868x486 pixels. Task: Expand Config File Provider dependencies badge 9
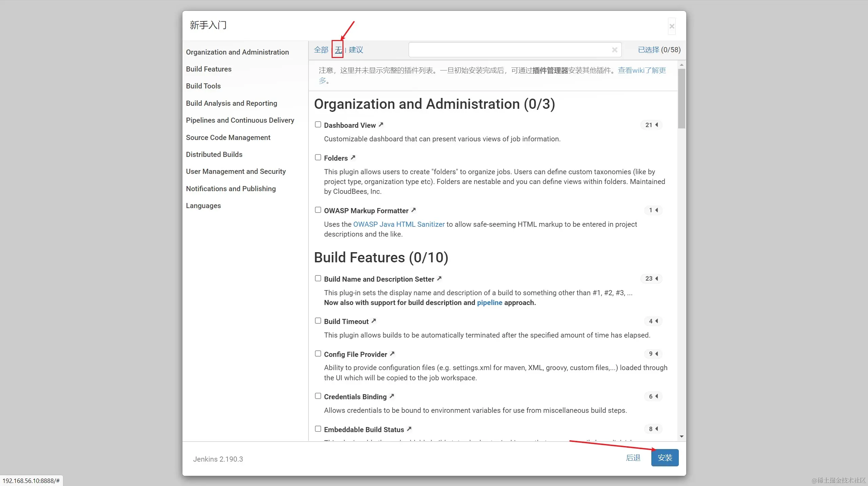point(653,354)
